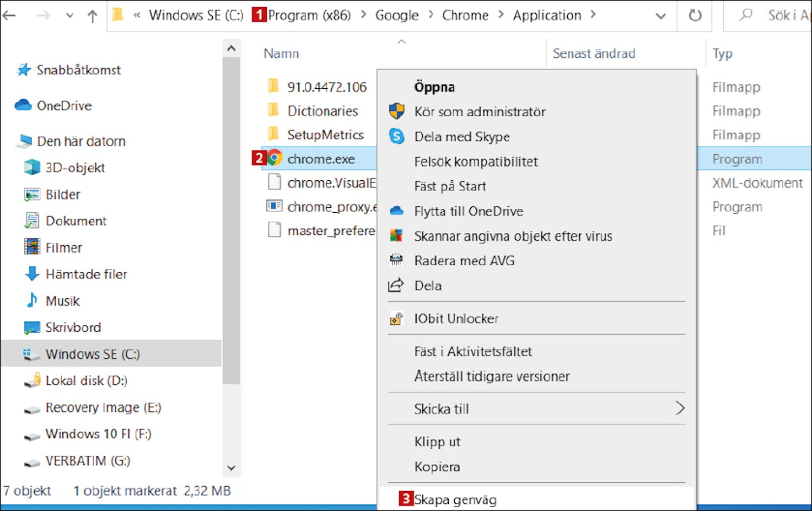The height and width of the screenshot is (511, 812).
Task: Open OneDrive in navigation pane
Action: point(54,106)
